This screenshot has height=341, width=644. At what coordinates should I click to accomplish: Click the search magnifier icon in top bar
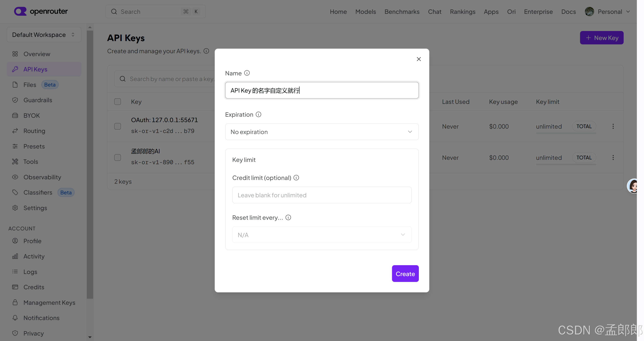click(114, 12)
